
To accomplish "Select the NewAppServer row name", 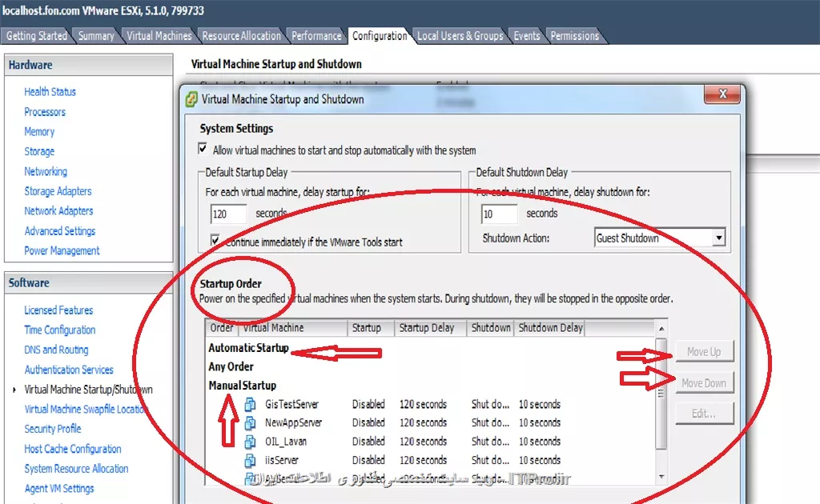I will point(293,422).
